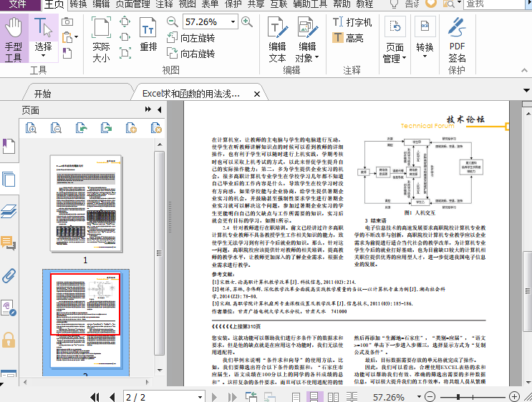Click the Security lock icon in sidebar
The height and width of the screenshot is (402, 532).
coord(9,339)
